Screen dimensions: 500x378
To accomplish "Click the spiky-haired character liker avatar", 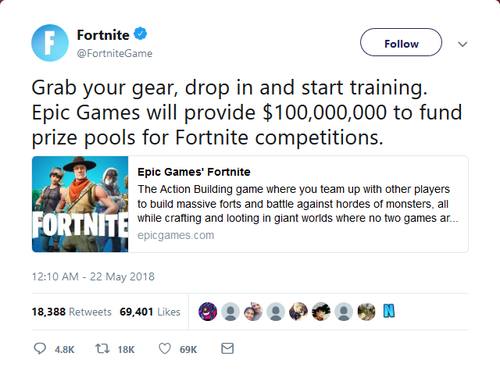I will pyautogui.click(x=321, y=312).
